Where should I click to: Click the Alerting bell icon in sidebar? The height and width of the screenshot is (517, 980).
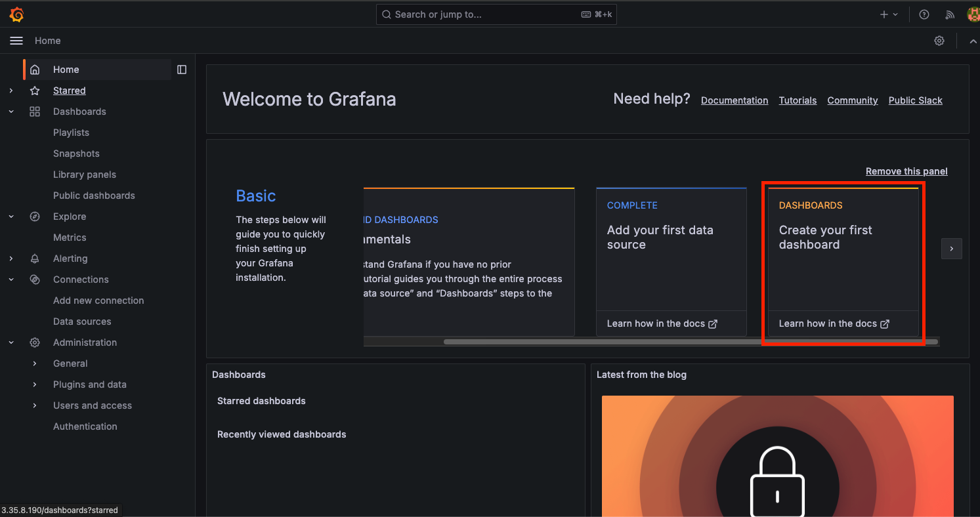tap(35, 258)
